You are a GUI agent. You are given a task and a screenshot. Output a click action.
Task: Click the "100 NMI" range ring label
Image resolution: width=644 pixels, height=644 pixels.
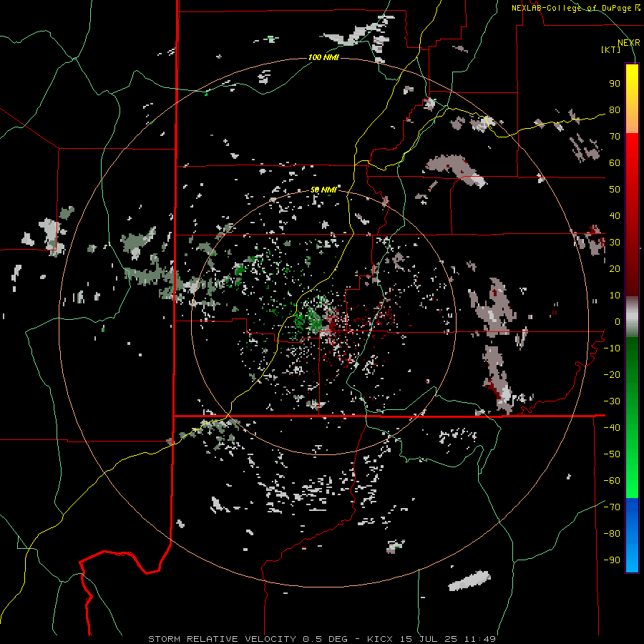point(323,57)
